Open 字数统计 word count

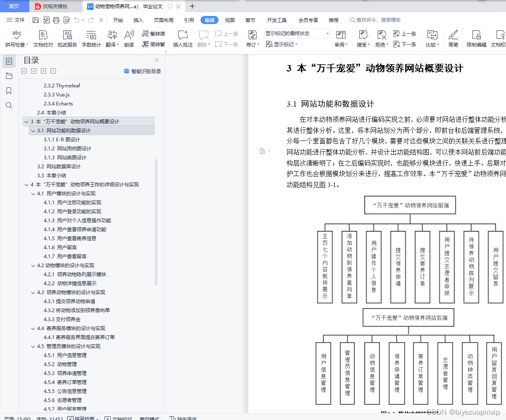pyautogui.click(x=91, y=39)
